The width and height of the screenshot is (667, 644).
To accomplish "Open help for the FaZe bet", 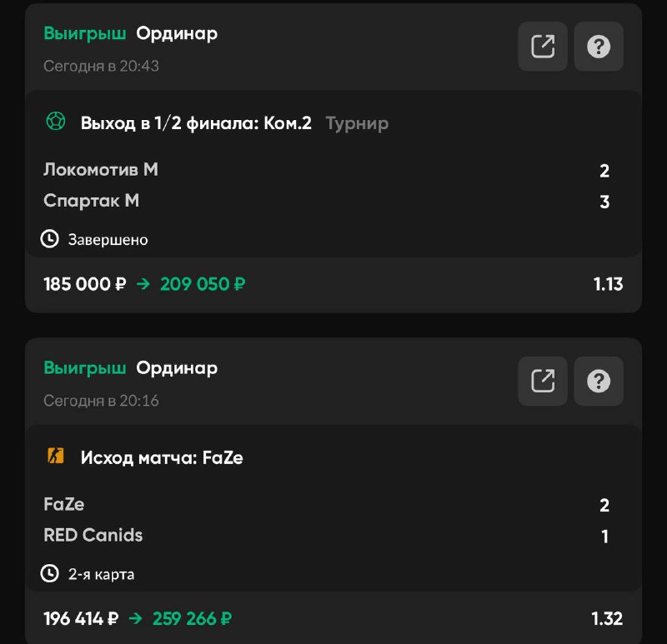I will (x=599, y=382).
